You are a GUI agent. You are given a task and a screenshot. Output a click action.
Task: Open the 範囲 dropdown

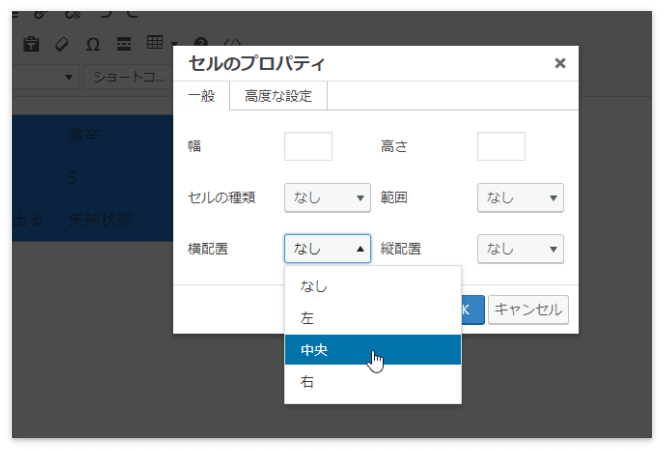pyautogui.click(x=520, y=197)
